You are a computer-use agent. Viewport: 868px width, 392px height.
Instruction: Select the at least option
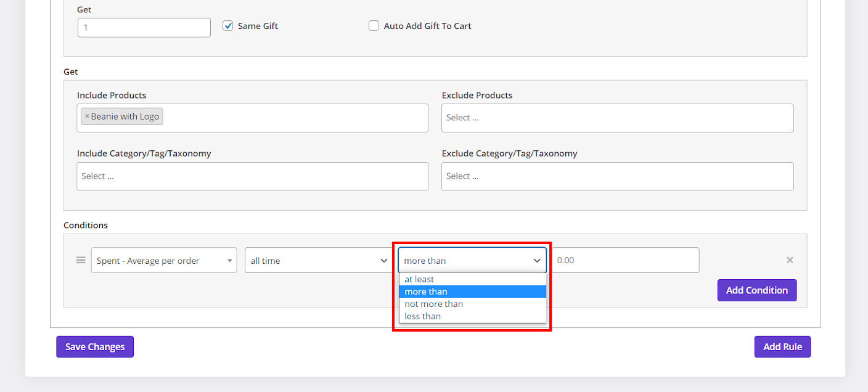(x=419, y=279)
